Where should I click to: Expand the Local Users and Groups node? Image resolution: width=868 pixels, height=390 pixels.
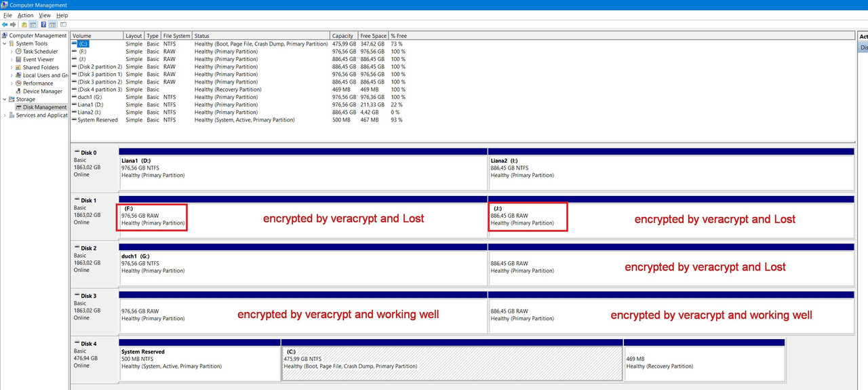pos(12,75)
